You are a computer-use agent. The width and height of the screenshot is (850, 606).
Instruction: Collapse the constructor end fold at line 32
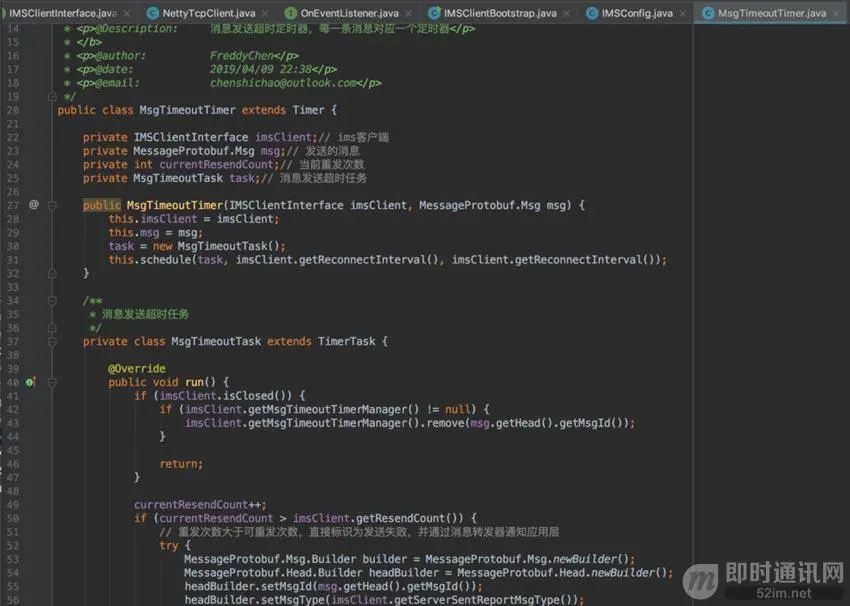(52, 274)
